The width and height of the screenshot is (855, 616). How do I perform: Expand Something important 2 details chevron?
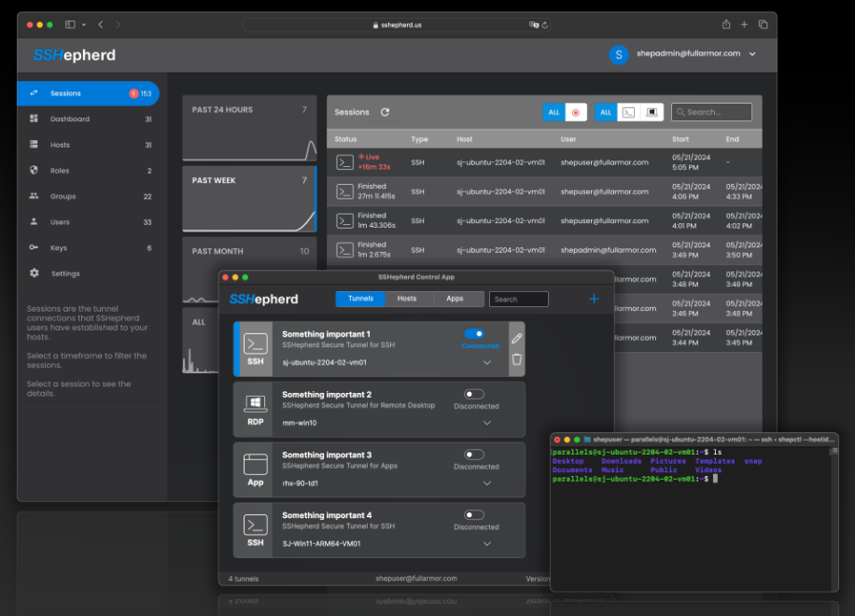point(487,423)
